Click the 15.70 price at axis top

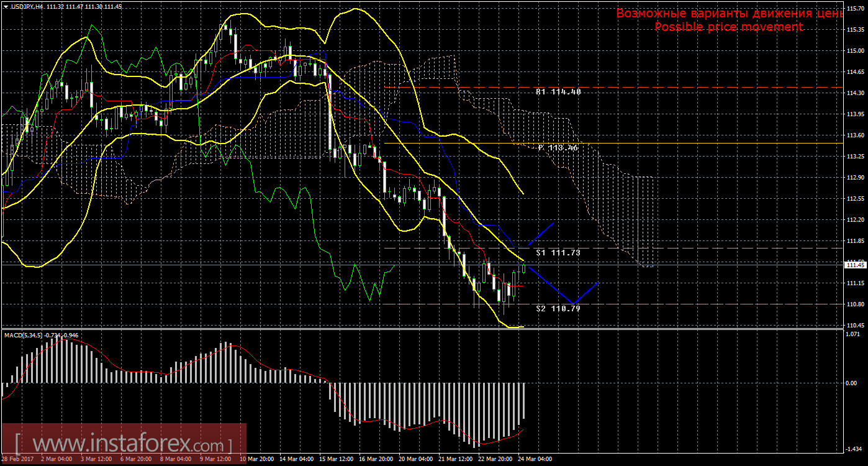point(855,9)
